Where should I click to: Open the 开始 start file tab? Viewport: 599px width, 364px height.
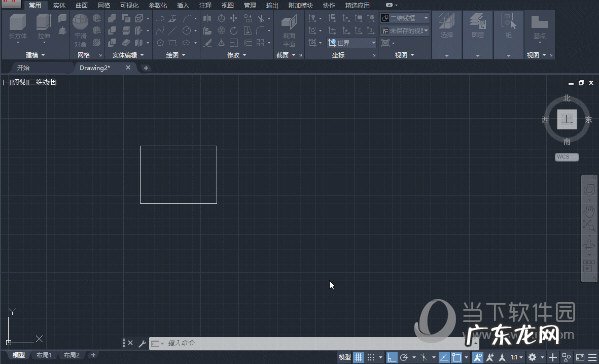(x=24, y=68)
